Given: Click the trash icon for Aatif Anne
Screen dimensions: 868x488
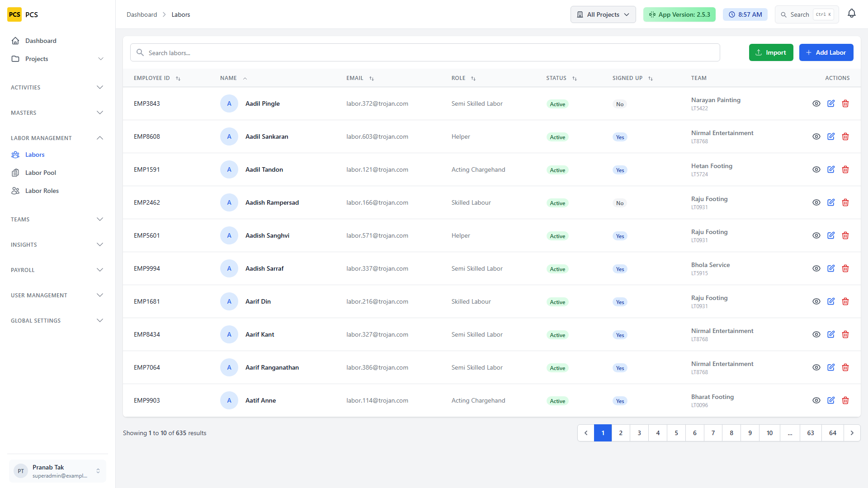Looking at the screenshot, I should click(x=845, y=400).
